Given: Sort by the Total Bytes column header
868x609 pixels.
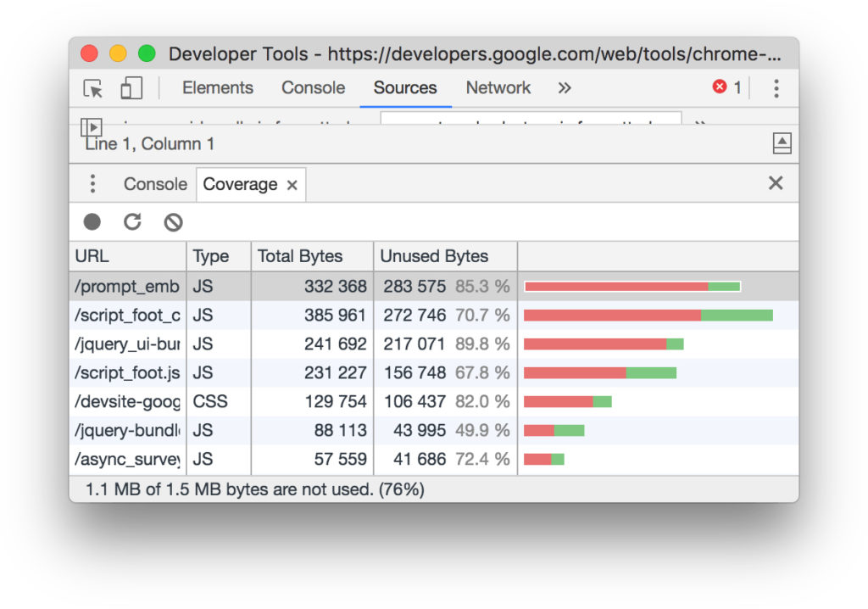Looking at the screenshot, I should 312,256.
